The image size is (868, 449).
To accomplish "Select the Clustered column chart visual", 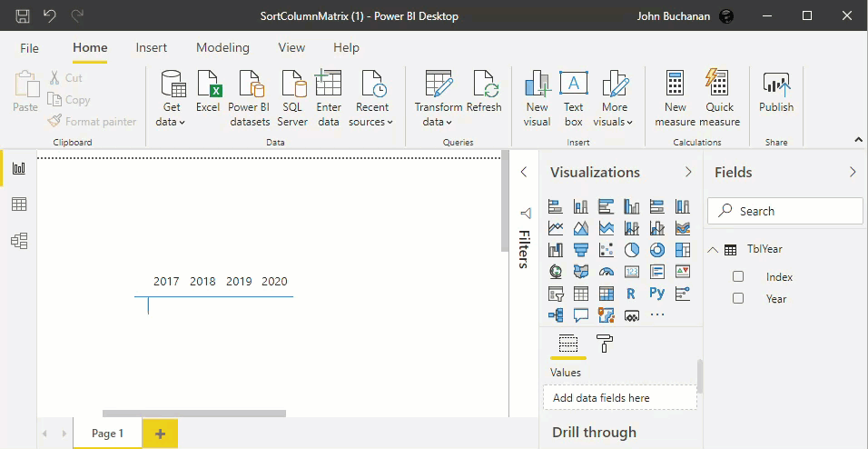I will (632, 206).
